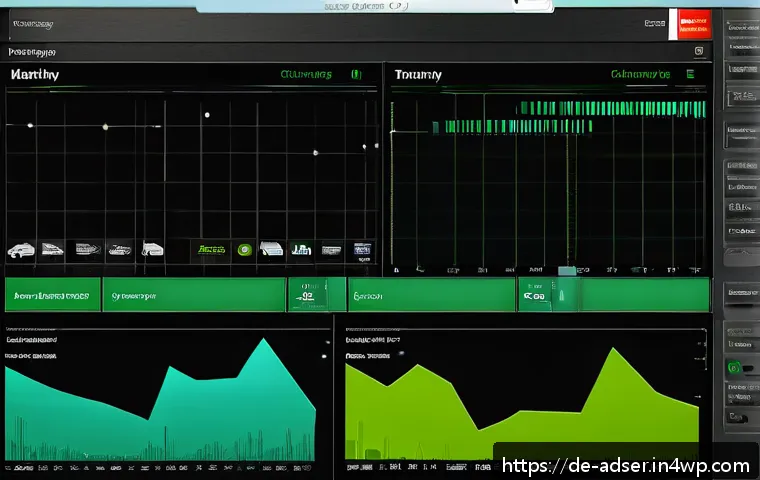Open the green dropdown label in left chart header

306,75
